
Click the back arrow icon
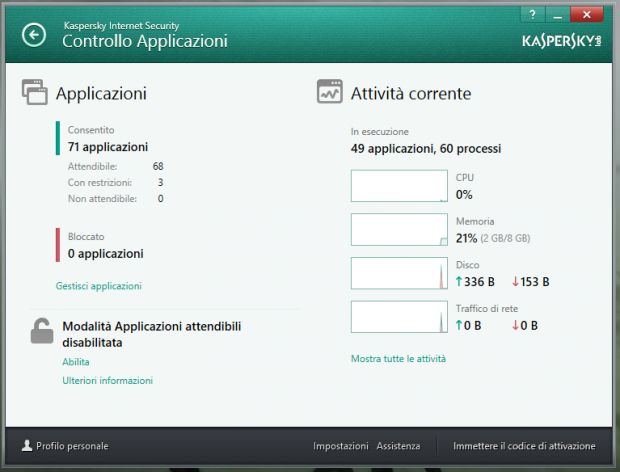pyautogui.click(x=34, y=35)
